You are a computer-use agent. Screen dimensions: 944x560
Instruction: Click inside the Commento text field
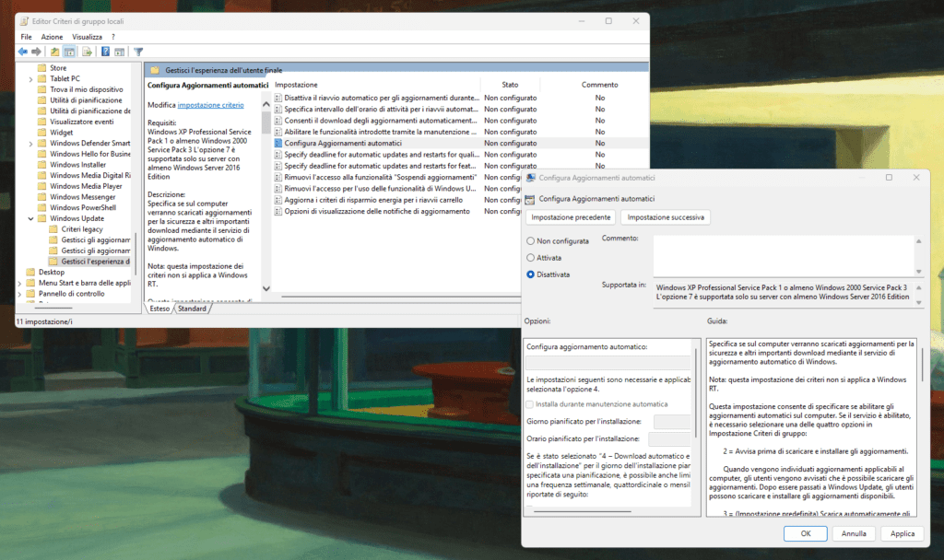tap(784, 253)
